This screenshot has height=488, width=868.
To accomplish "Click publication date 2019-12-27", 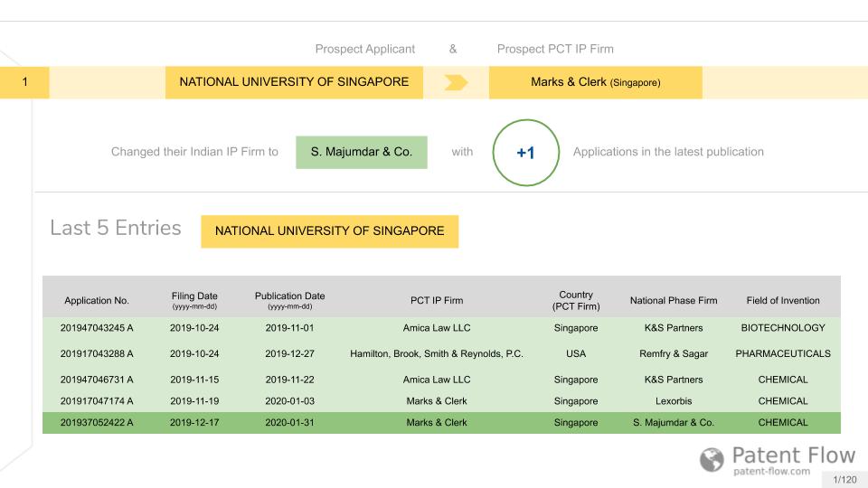I will (x=289, y=353).
